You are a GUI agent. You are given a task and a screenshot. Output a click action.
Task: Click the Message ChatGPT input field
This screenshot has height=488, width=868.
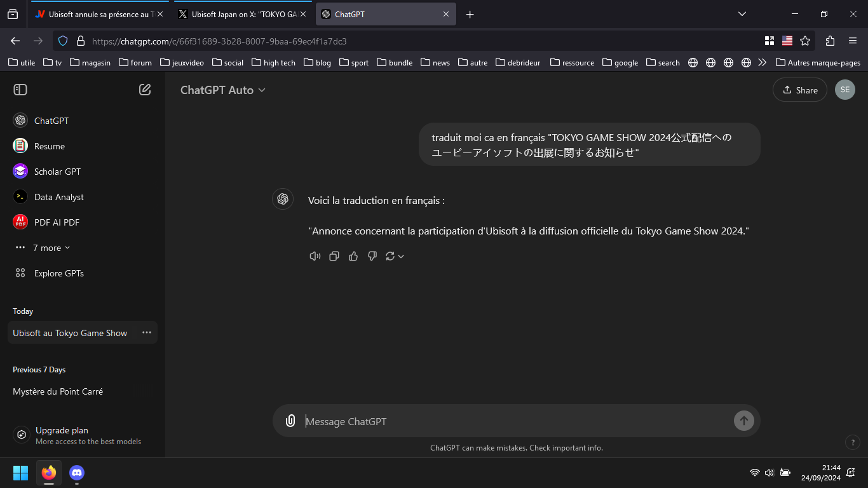point(515,421)
